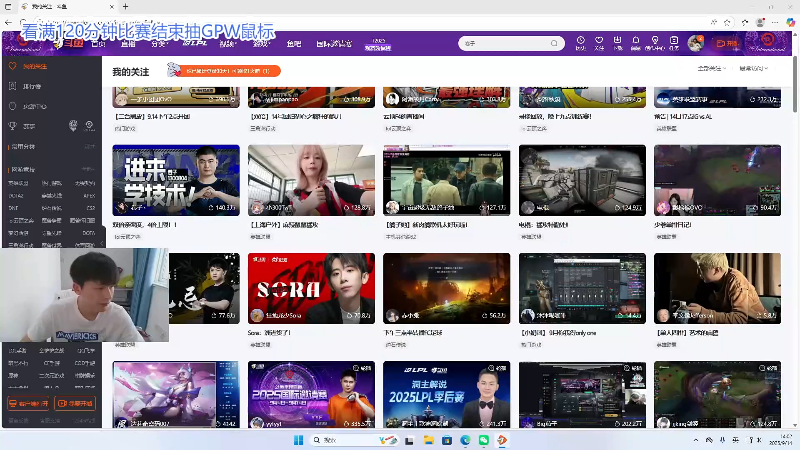Click the favorites star in address bar

pos(727,22)
